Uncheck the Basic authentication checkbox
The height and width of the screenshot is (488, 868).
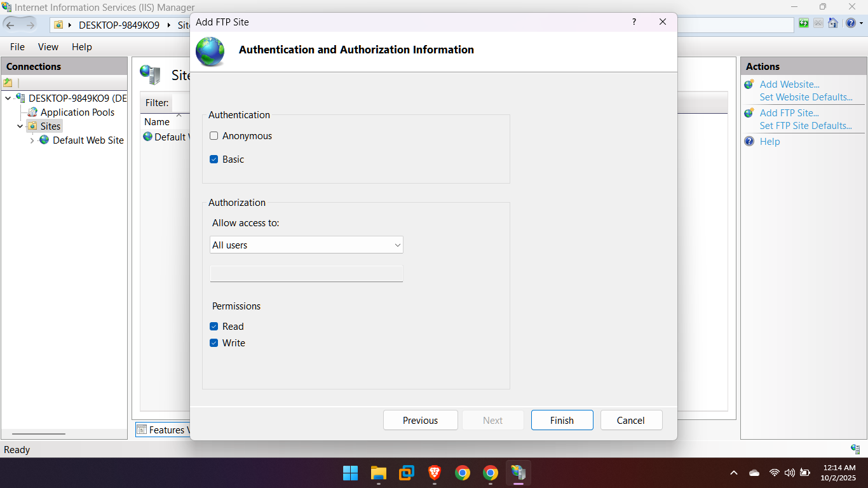214,159
